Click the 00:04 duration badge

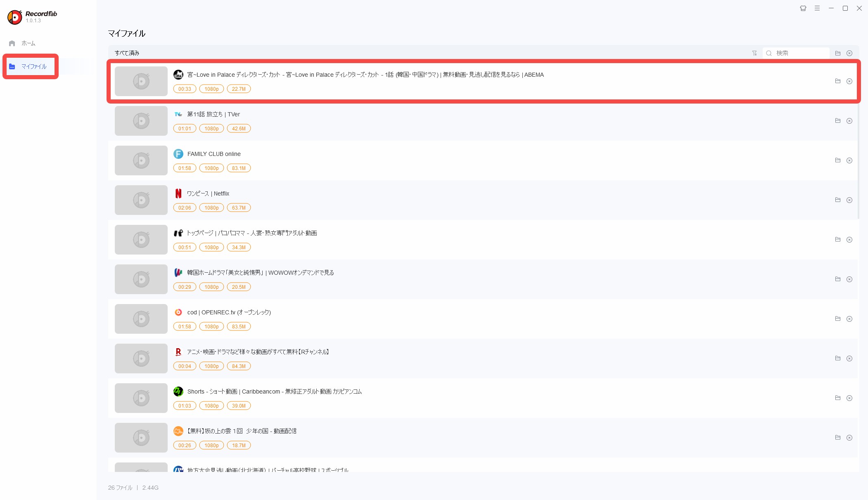pyautogui.click(x=185, y=366)
